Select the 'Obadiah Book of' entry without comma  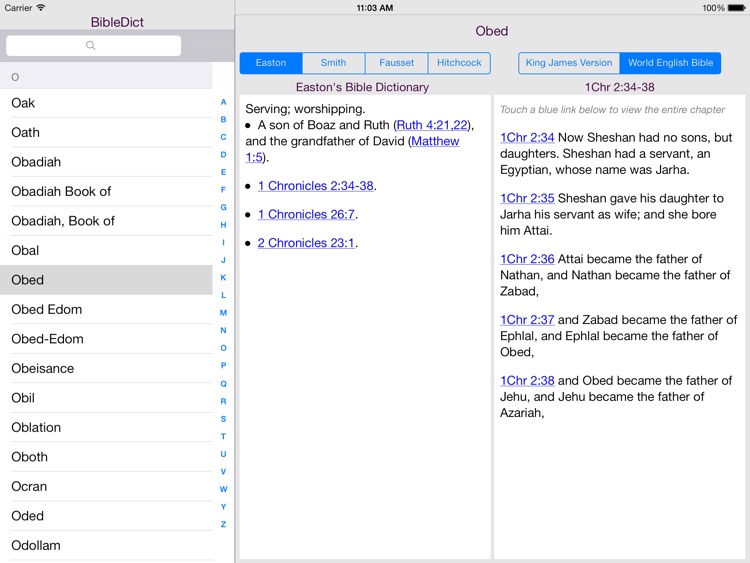coord(106,191)
